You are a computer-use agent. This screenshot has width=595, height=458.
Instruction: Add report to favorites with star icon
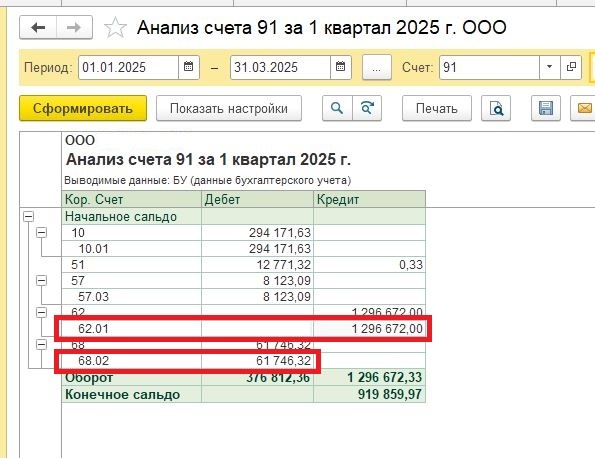pyautogui.click(x=115, y=27)
